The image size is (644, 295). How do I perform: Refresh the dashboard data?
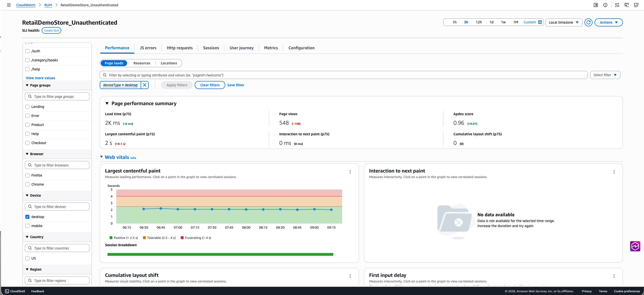[x=588, y=22]
